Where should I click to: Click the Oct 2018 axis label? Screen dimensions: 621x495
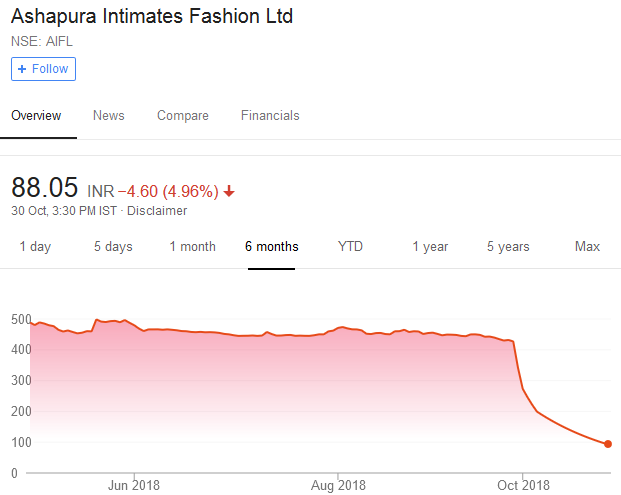tap(524, 486)
